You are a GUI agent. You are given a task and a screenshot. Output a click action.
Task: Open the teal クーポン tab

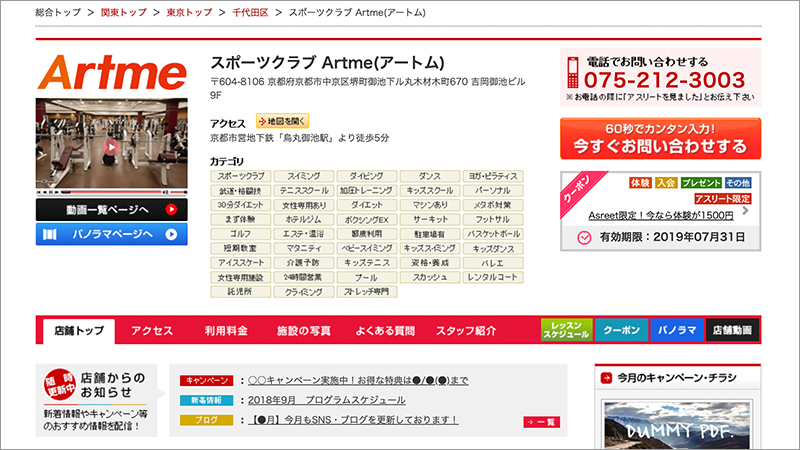tap(621, 330)
